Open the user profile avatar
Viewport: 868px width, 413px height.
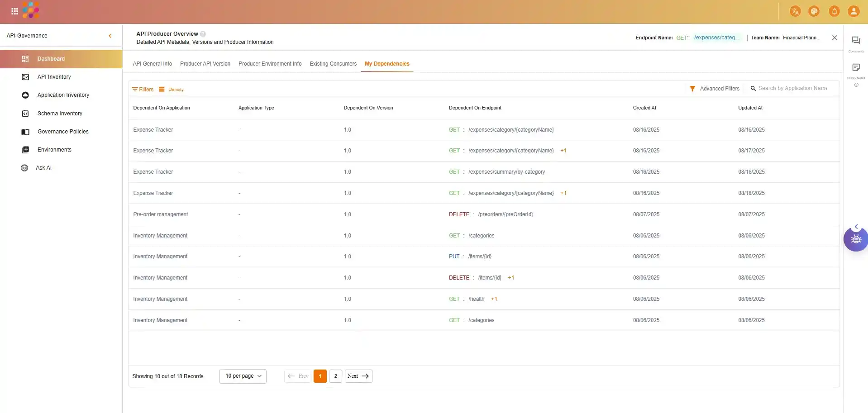[853, 11]
